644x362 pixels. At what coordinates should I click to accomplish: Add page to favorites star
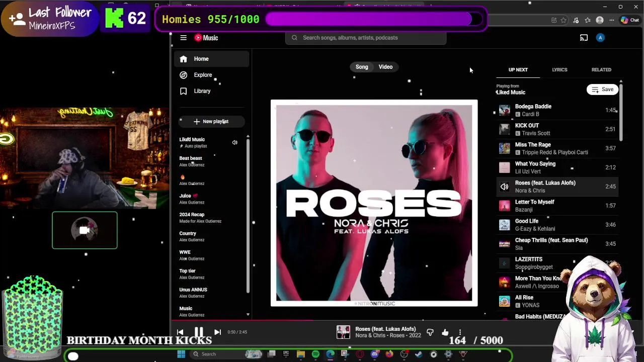tap(563, 20)
